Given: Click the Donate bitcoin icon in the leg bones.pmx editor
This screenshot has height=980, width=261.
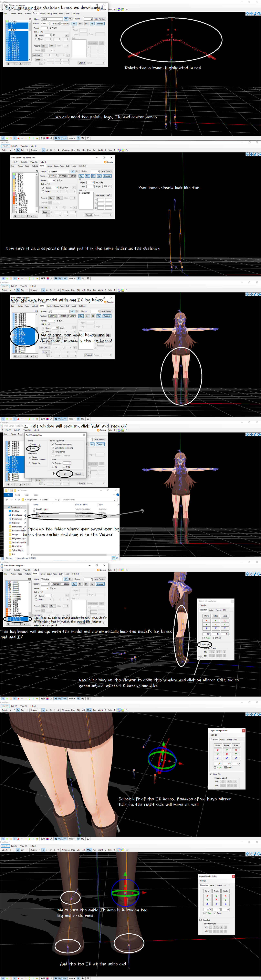Looking at the screenshot, I should (105, 162).
